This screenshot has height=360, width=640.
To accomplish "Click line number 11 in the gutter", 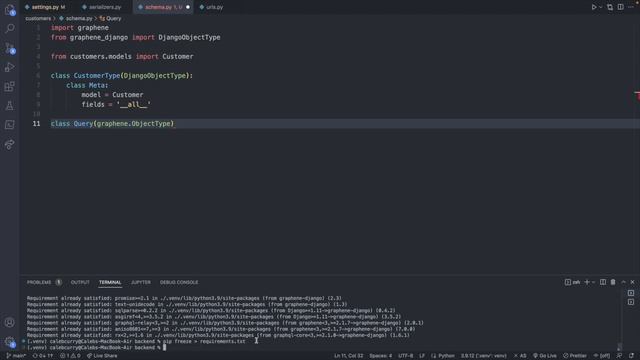I will [x=36, y=124].
